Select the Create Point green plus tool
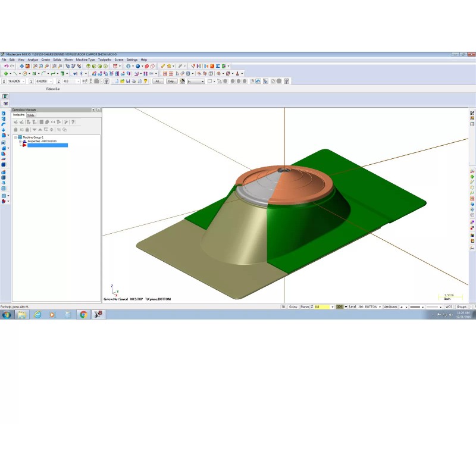Image resolution: width=476 pixels, height=476 pixels. click(6, 73)
